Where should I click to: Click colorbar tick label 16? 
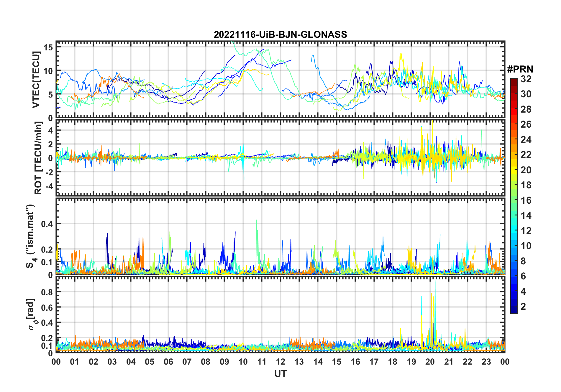[x=526, y=200]
